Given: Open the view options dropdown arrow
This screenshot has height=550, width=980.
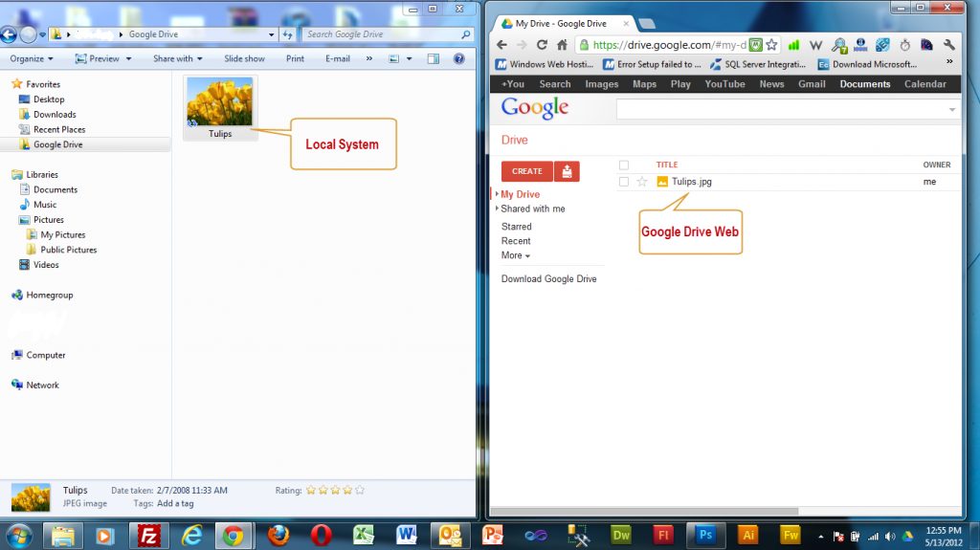Looking at the screenshot, I should click(x=410, y=58).
